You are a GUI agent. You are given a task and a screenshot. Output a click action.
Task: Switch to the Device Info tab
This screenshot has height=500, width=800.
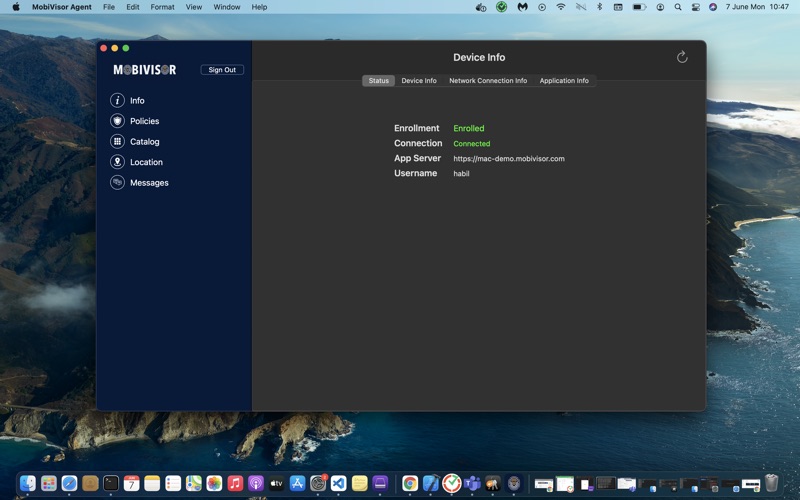pyautogui.click(x=419, y=81)
